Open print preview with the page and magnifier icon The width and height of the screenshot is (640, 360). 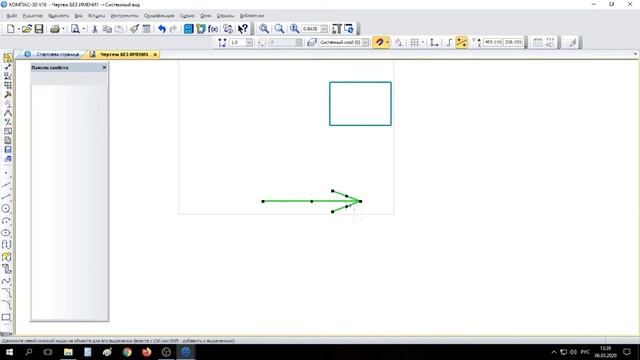(76, 29)
